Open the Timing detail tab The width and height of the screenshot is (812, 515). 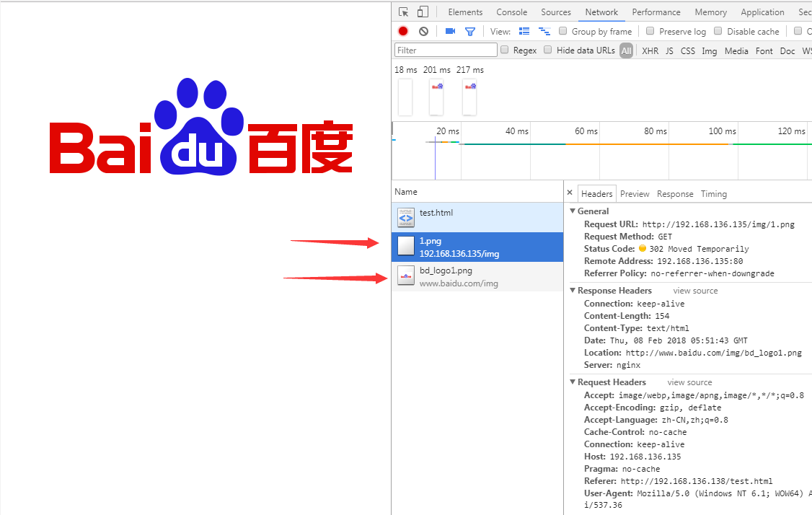point(714,194)
